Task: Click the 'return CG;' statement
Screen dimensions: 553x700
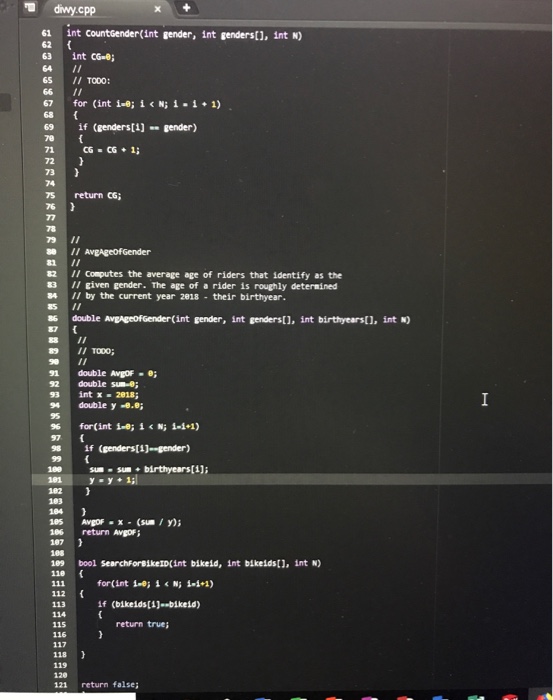Action: pyautogui.click(x=97, y=195)
